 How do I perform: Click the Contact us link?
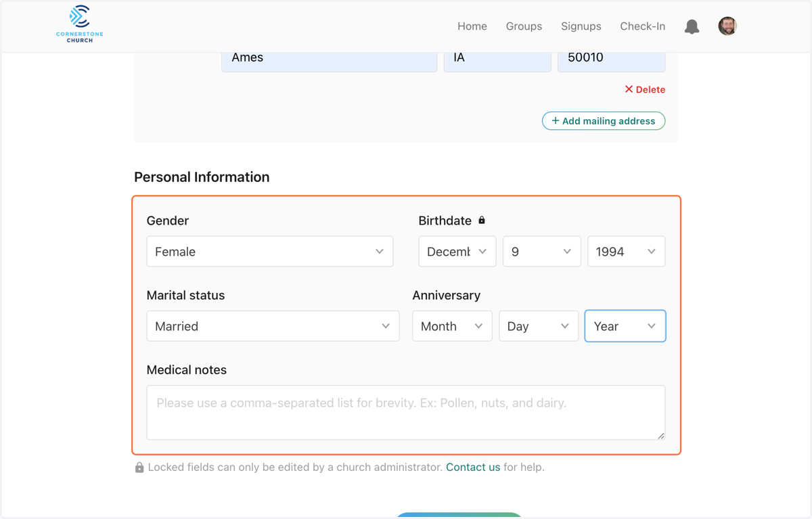tap(473, 468)
